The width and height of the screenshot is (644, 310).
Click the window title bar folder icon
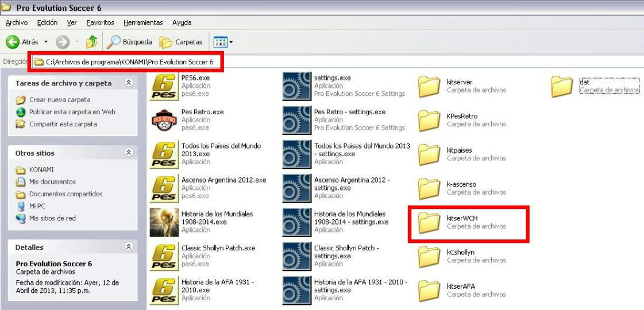coord(6,7)
